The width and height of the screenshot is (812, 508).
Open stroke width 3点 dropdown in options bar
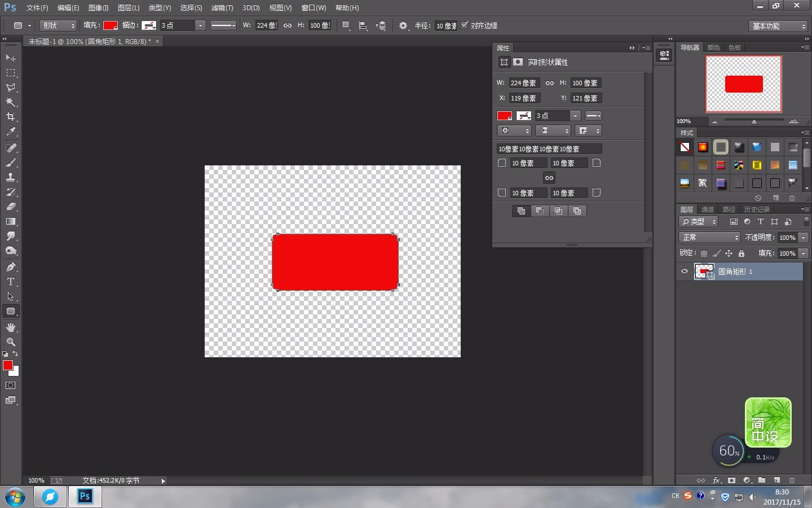coord(200,25)
